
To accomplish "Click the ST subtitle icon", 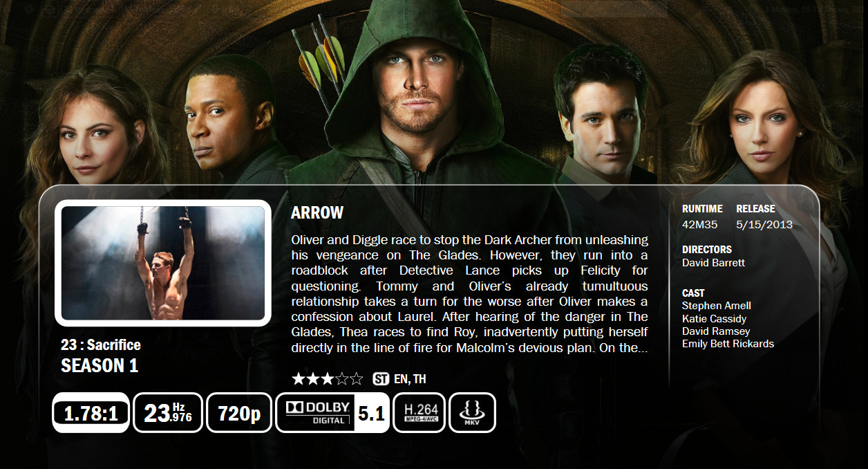I will (x=381, y=379).
